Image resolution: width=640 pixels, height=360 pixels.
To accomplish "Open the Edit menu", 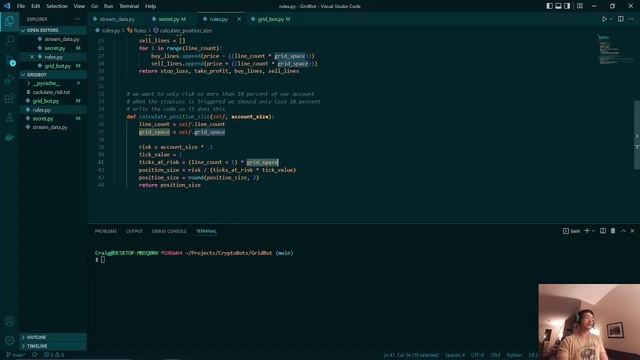I will point(36,6).
